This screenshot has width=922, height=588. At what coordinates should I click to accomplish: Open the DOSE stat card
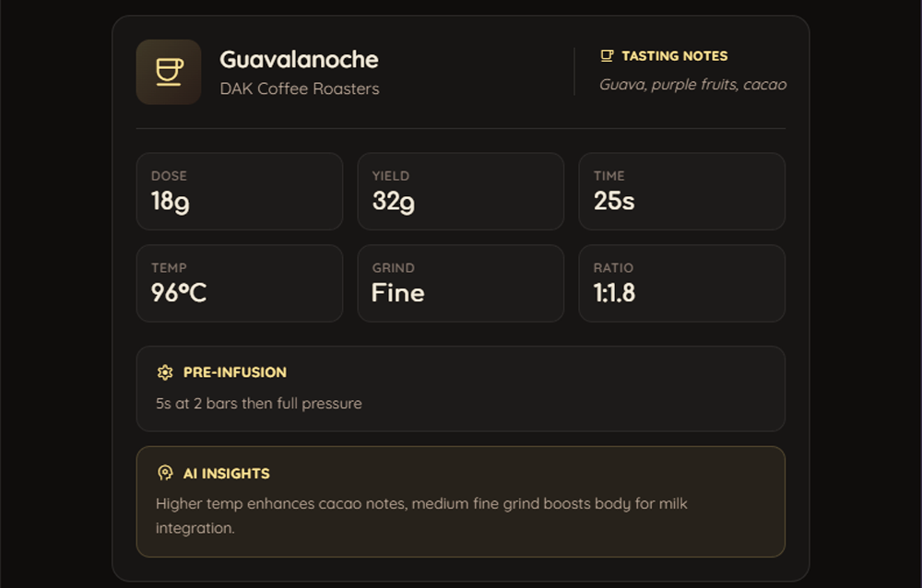click(x=240, y=192)
